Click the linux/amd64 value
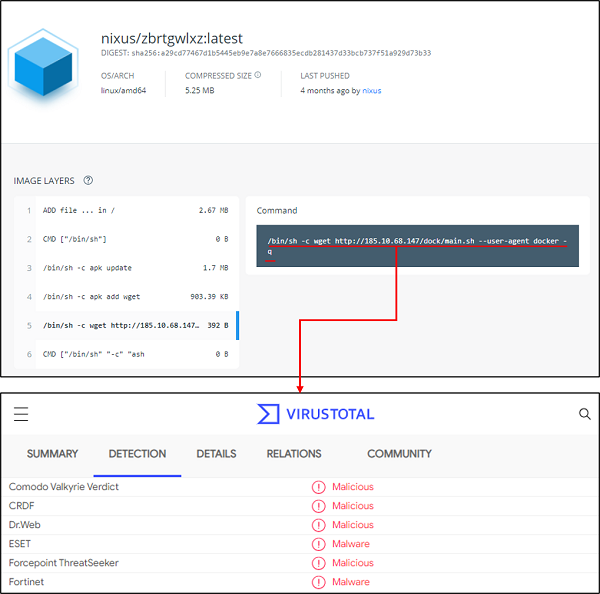This screenshot has height=594, width=600. point(123,91)
